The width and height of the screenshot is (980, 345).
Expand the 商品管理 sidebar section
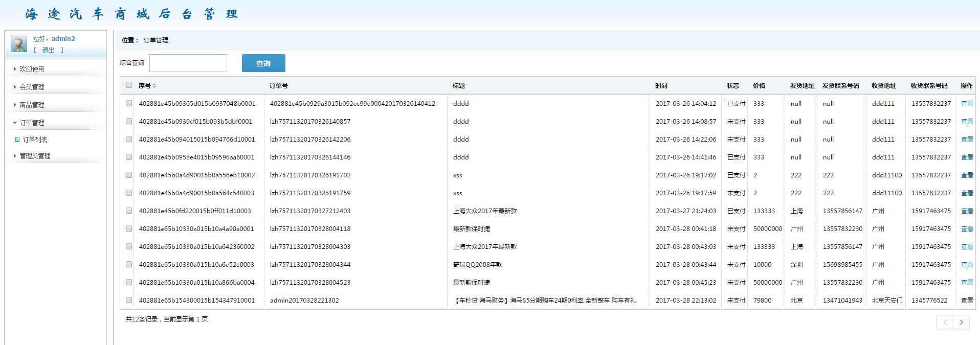coord(32,105)
